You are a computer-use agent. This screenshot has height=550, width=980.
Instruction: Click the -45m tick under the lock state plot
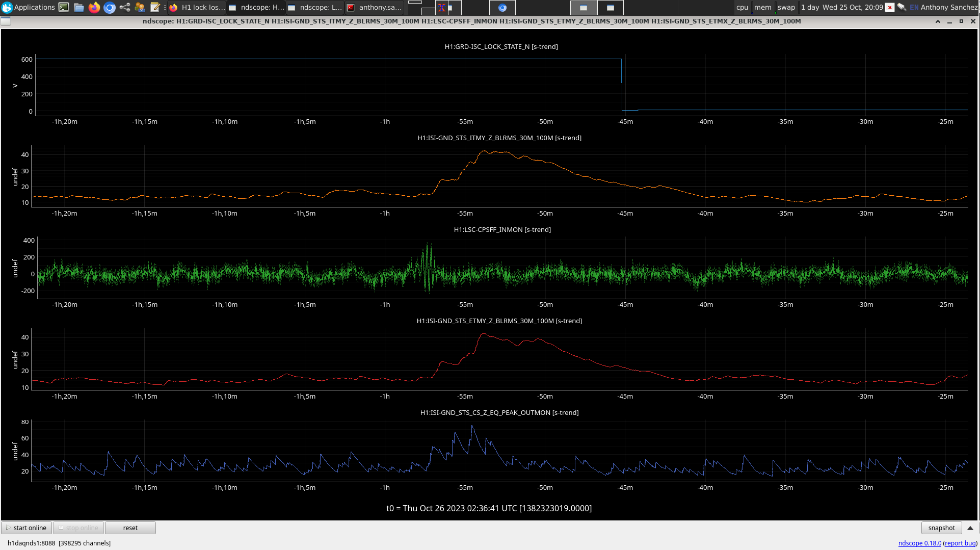point(625,122)
